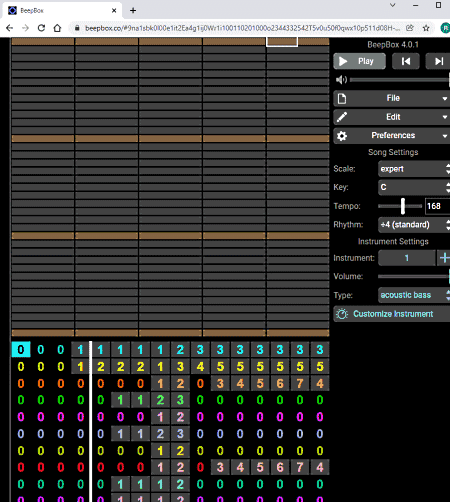This screenshot has width=450, height=502.
Task: Click the browser home icon
Action: (57, 28)
